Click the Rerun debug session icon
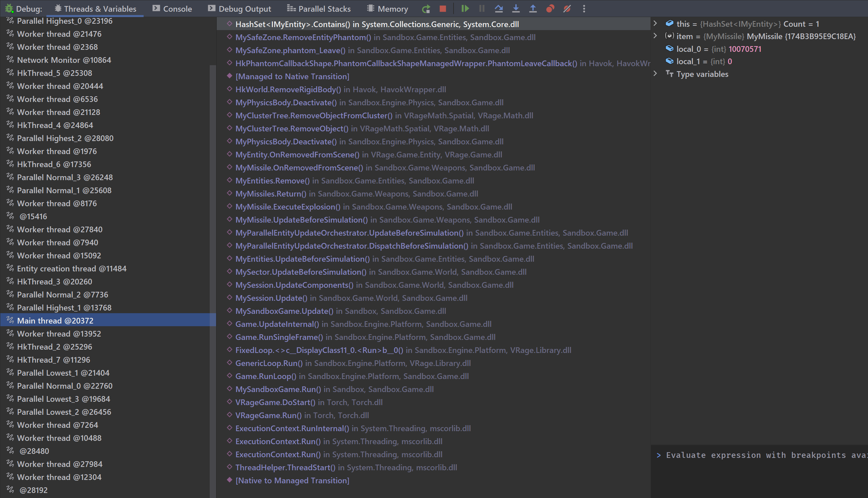The width and height of the screenshot is (868, 498). point(426,9)
